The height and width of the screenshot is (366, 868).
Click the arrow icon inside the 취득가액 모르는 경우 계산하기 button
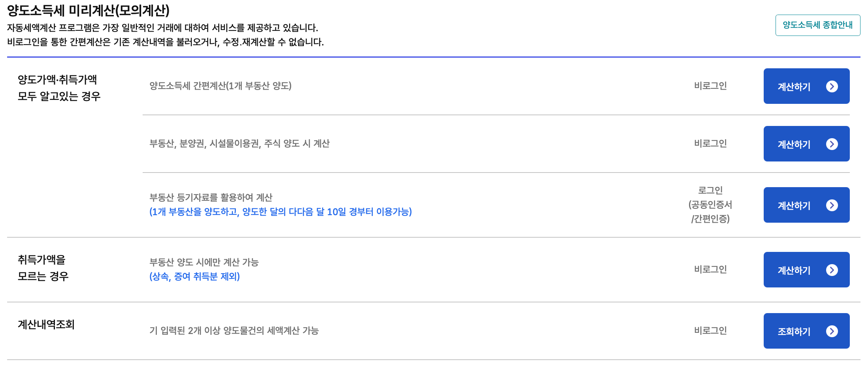point(832,269)
